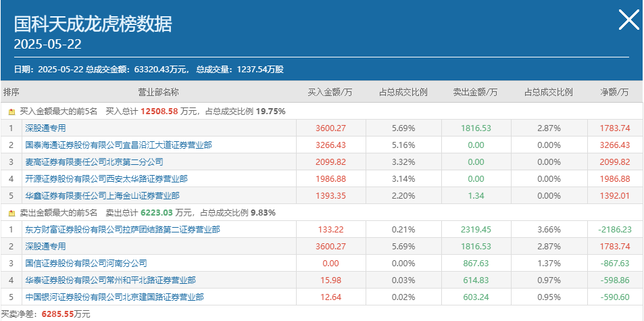Click the icon beside 卖出金额最大的前5名
Screen dimensions: 644x321
coord(11,214)
